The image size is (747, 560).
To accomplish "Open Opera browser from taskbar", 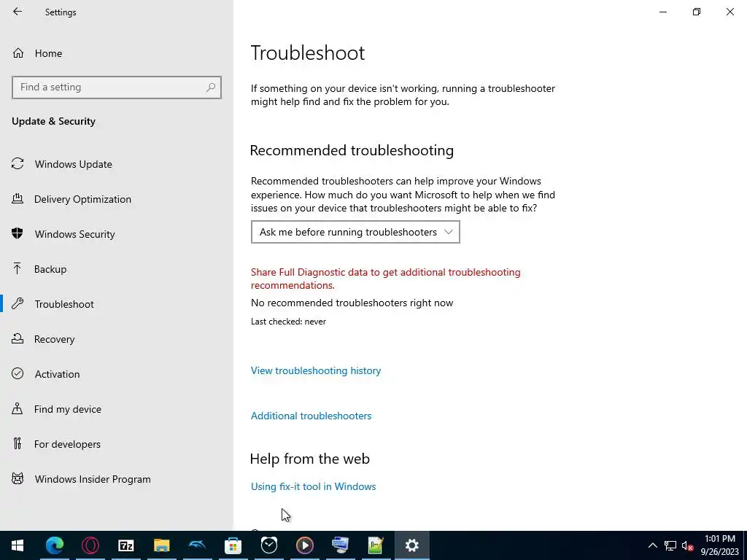I will (x=90, y=545).
